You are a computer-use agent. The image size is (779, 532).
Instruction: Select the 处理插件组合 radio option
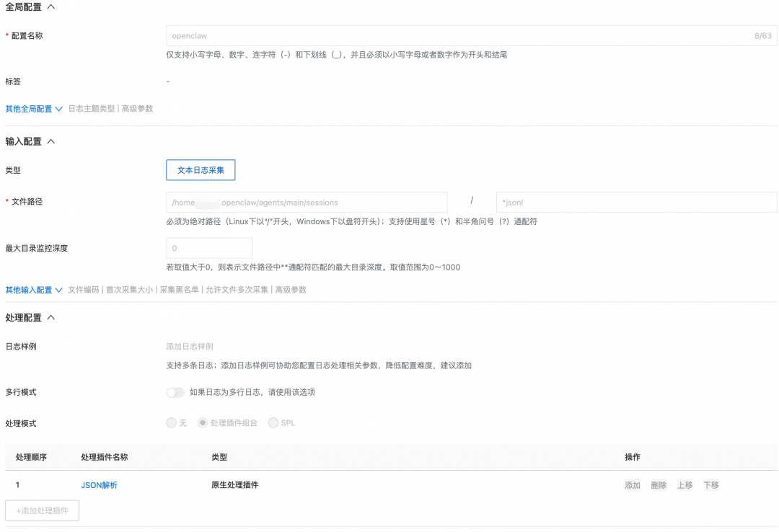204,423
